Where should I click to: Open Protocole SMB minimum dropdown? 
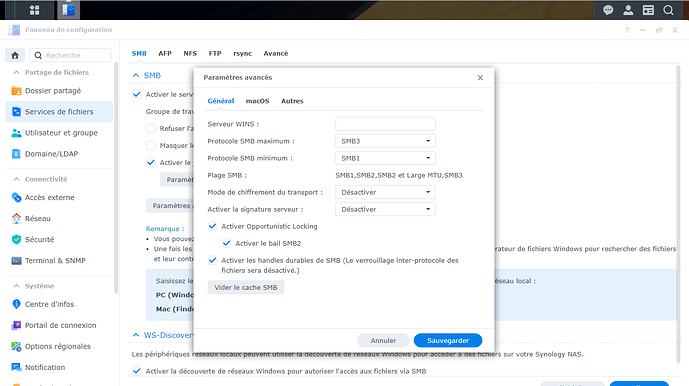tap(385, 158)
